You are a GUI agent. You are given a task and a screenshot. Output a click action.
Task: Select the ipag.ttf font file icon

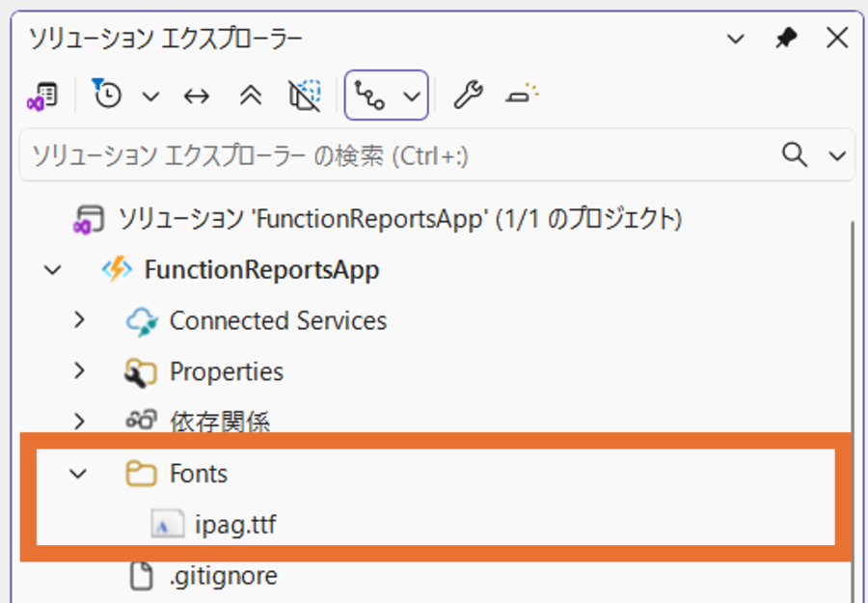pos(167,524)
